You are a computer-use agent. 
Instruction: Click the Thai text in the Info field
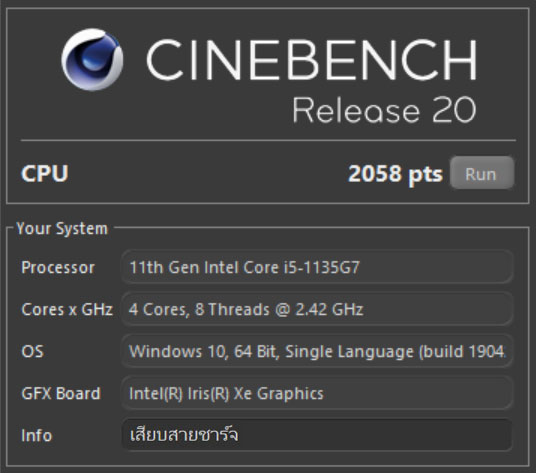coord(184,434)
